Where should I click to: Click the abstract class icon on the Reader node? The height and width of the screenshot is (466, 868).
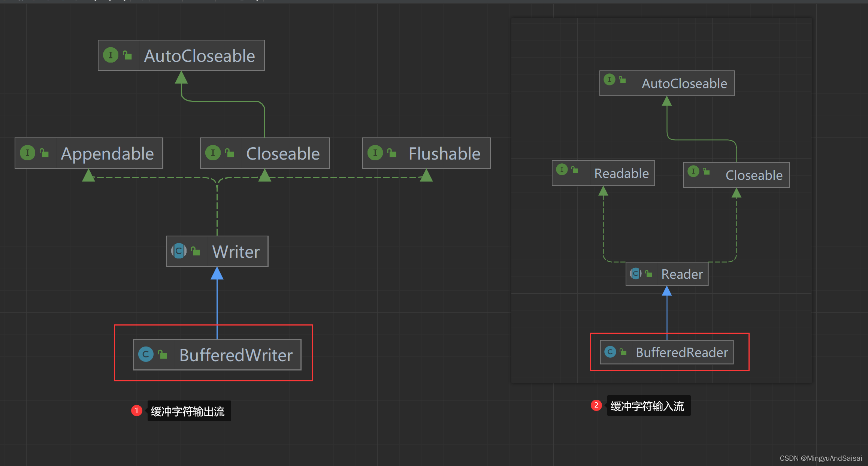[x=636, y=274]
